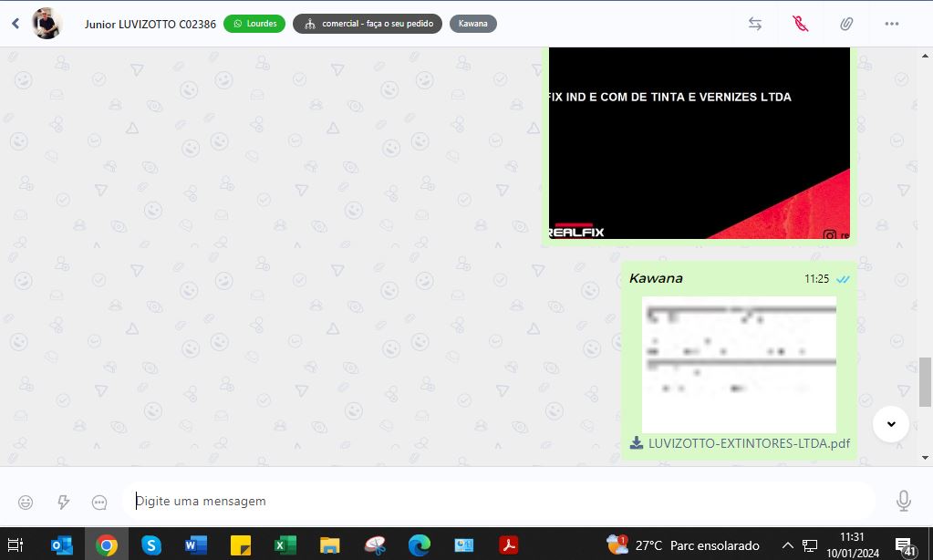
Task: Click the green Lourdes WhatsApp tag
Action: [x=254, y=24]
